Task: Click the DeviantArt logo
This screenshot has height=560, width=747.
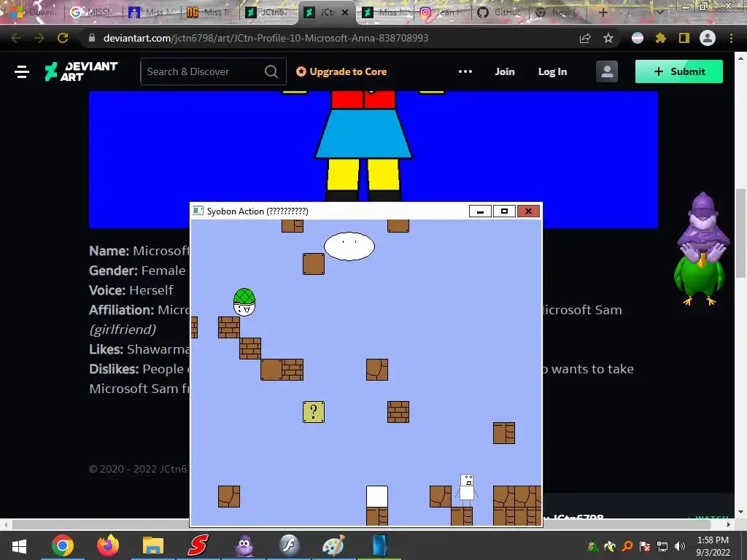Action: coord(81,71)
